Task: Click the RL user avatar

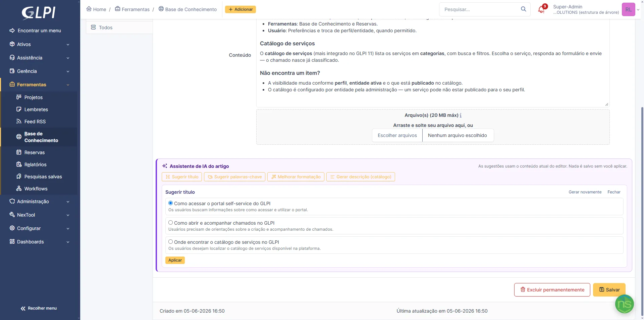Action: click(628, 9)
